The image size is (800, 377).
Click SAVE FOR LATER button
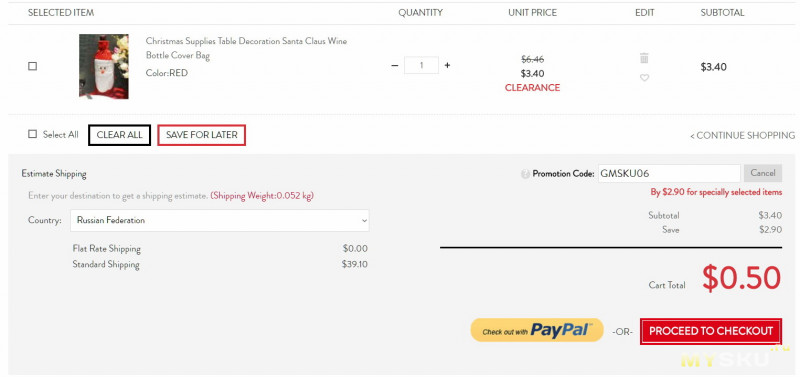tap(202, 135)
